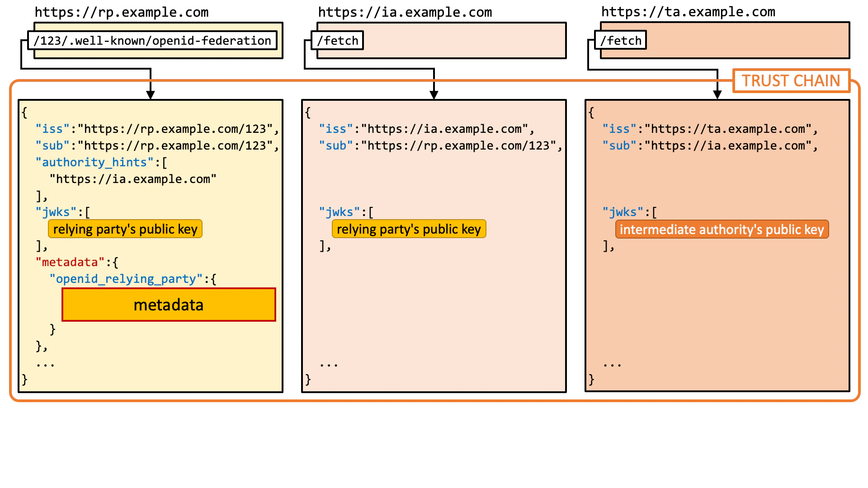The width and height of the screenshot is (868, 488).
Task: Click the https://rp.example.com heading
Action: click(122, 12)
